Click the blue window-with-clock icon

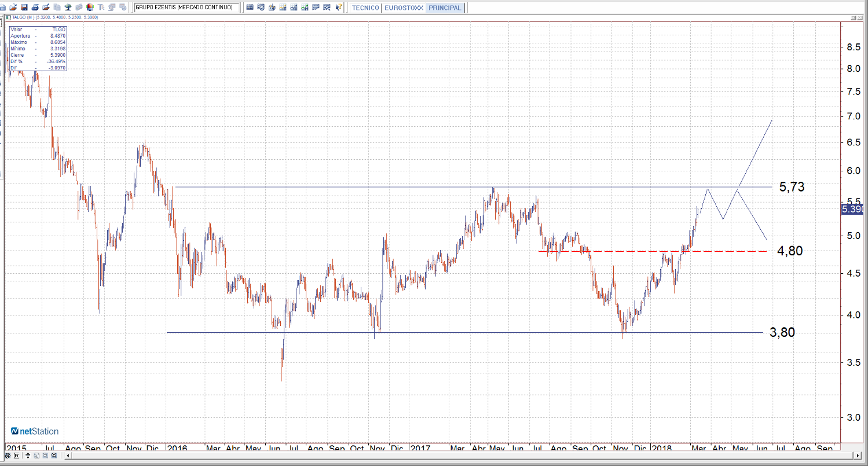click(x=261, y=8)
